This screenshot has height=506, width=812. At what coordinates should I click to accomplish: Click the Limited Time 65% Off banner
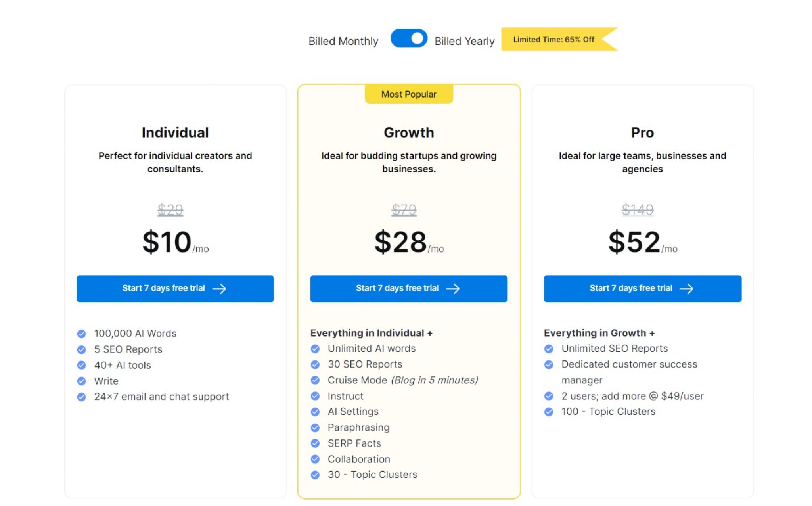(559, 39)
